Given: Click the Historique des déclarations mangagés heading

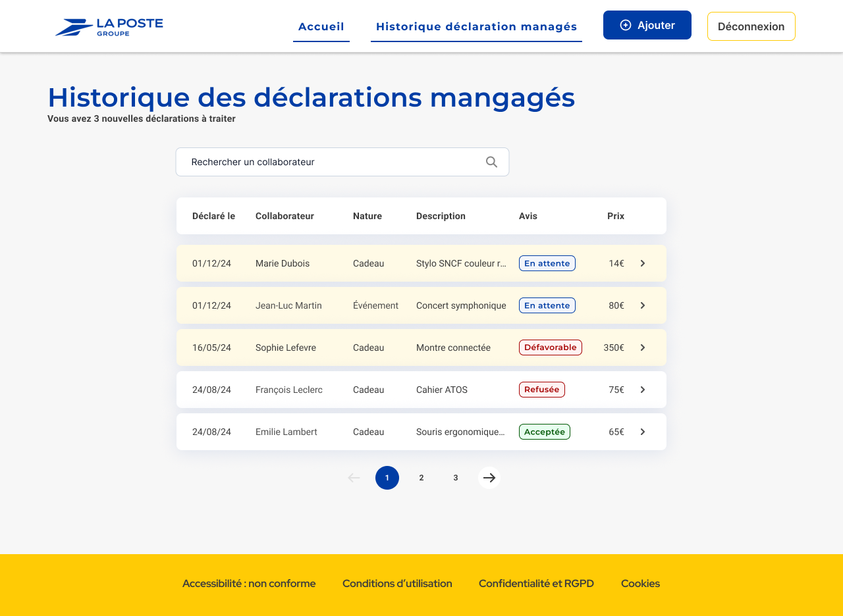Looking at the screenshot, I should point(312,97).
